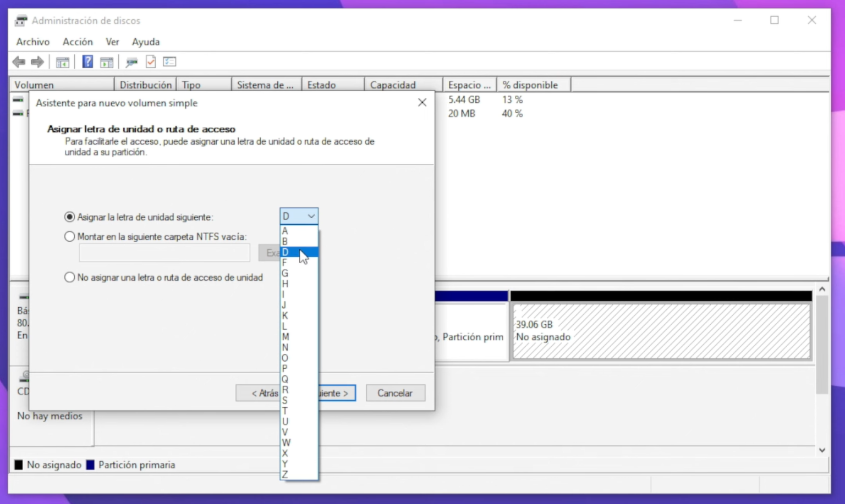
Task: Choose 'No asignar una letra o ruta' option
Action: pyautogui.click(x=69, y=277)
